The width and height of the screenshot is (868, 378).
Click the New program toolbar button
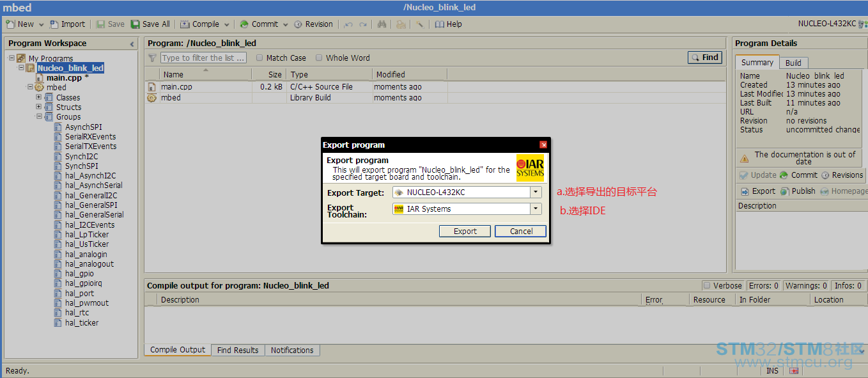(x=20, y=24)
